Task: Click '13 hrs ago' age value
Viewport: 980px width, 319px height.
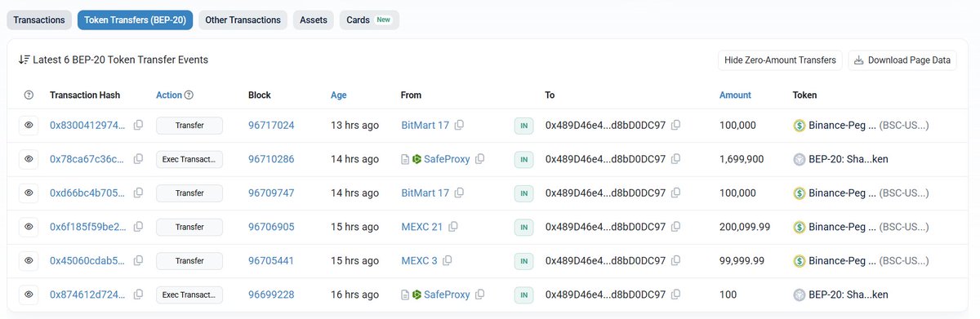Action: (354, 126)
